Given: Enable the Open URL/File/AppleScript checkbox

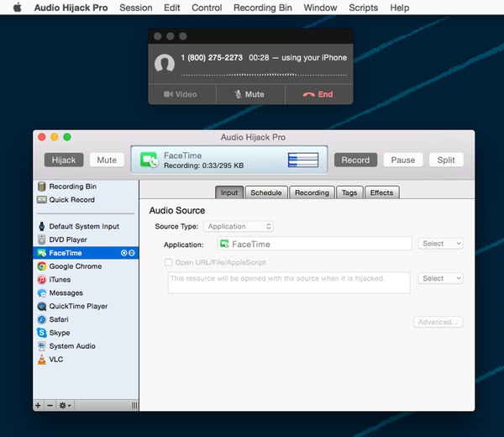Looking at the screenshot, I should pos(168,262).
